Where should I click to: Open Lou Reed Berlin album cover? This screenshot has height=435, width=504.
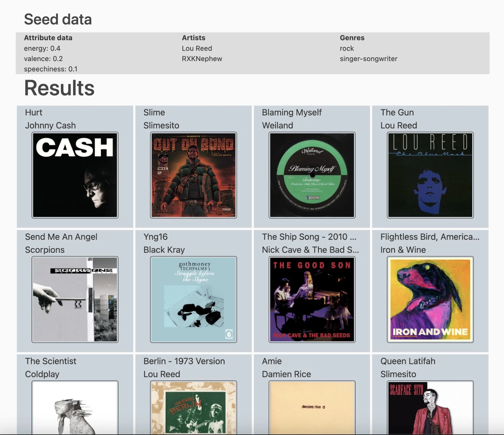[x=193, y=407]
